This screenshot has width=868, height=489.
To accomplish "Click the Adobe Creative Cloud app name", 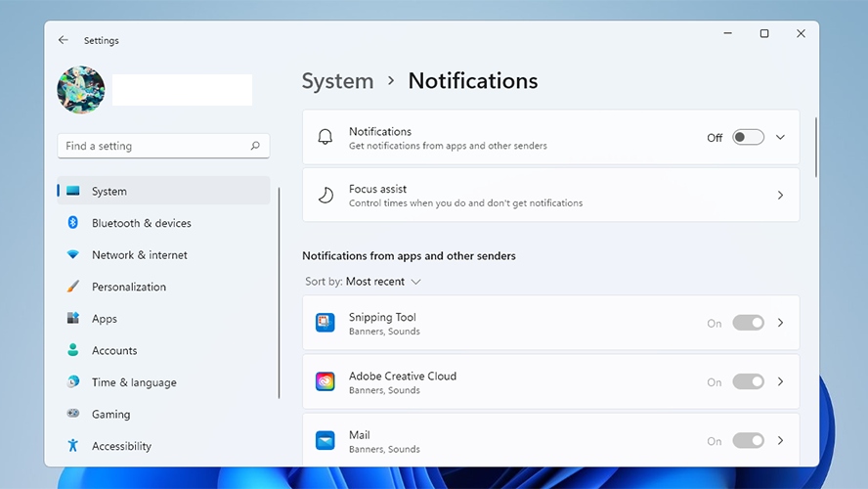I will [403, 376].
